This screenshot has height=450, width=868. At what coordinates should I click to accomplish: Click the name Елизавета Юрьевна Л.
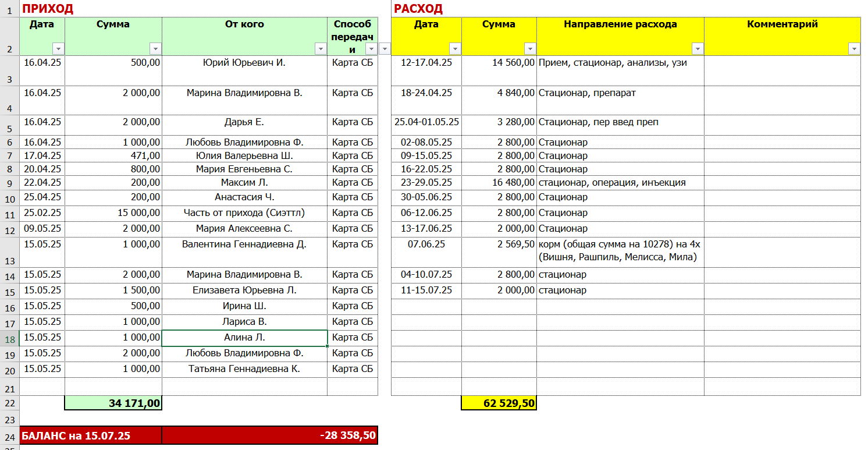point(244,290)
